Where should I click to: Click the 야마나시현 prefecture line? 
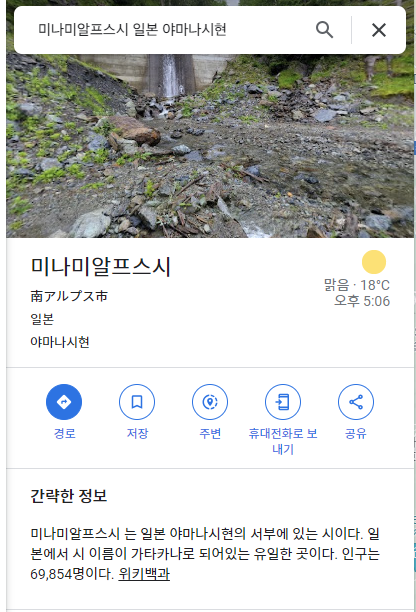pyautogui.click(x=60, y=342)
